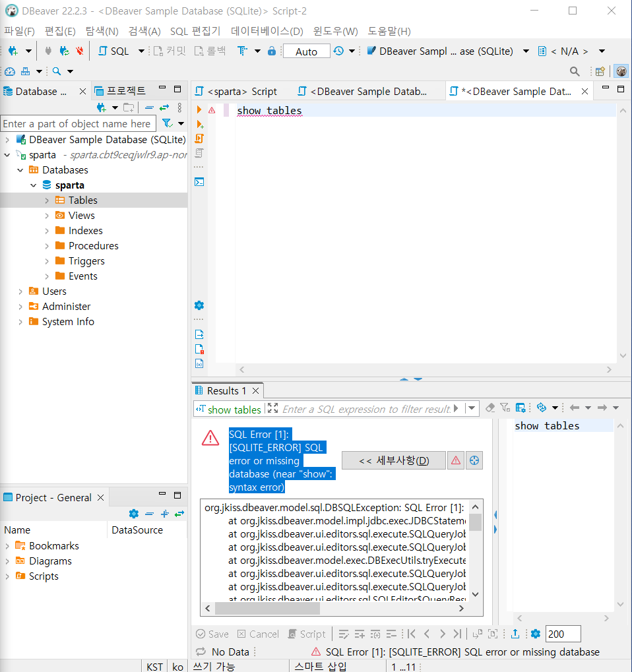Click the Auto commit mode field
Viewport: 632px width, 672px height.
pos(307,51)
